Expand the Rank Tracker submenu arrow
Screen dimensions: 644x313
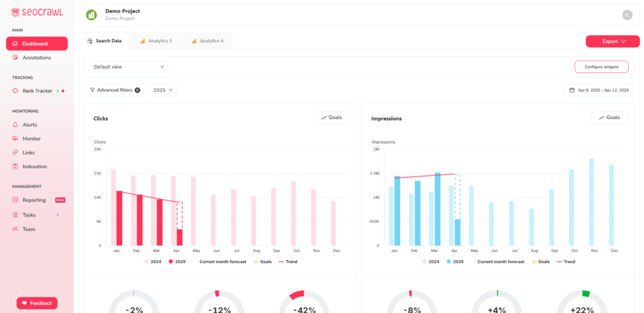57,91
